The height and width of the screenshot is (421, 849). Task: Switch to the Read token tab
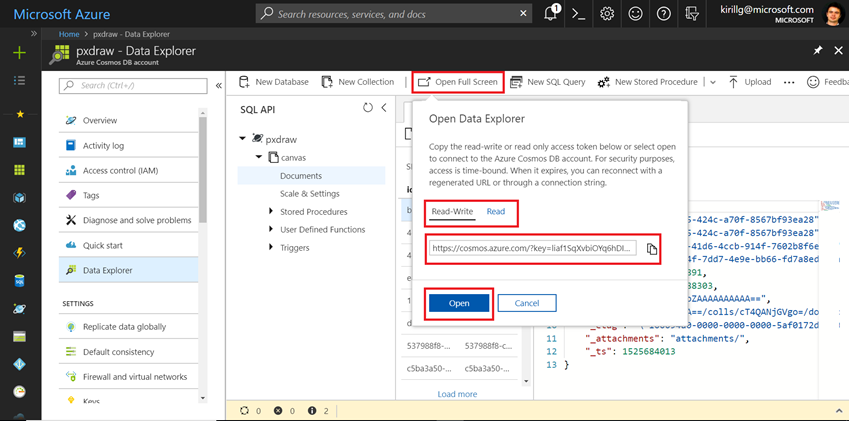coord(495,212)
